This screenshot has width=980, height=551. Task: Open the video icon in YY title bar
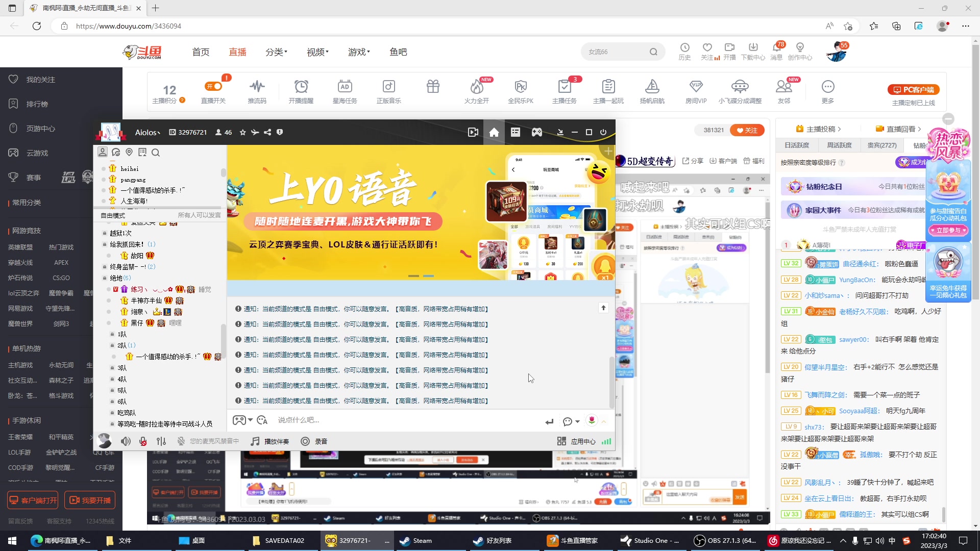473,132
